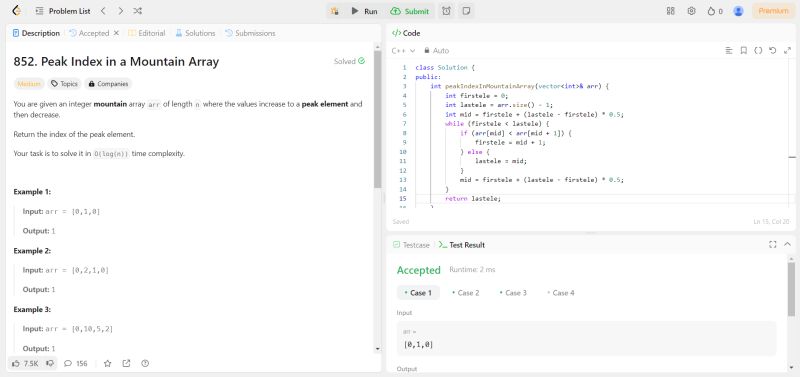Click the Accepted result heading
Image resolution: width=800 pixels, height=377 pixels.
coord(418,270)
